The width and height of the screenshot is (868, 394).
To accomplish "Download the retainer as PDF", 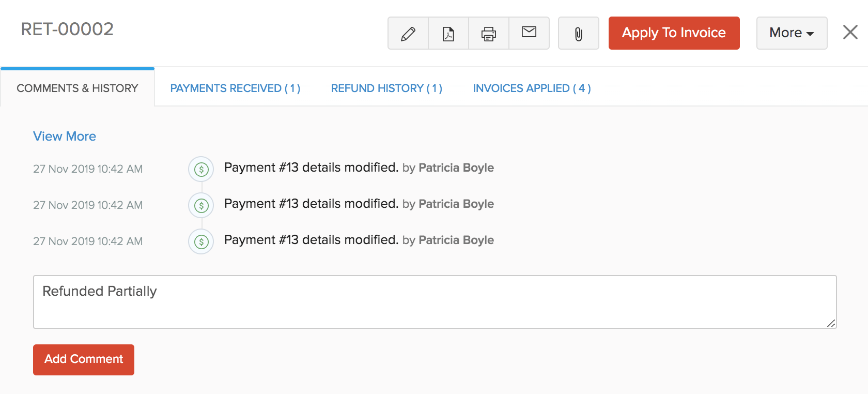I will (x=448, y=34).
